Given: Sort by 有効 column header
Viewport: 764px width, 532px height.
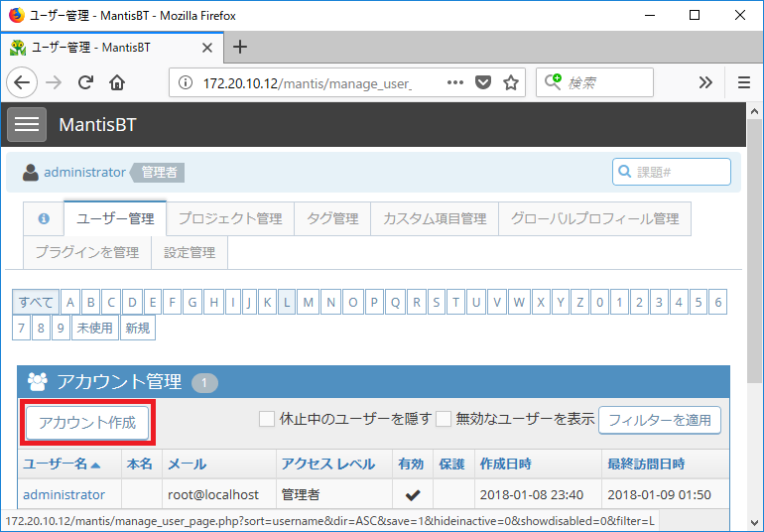Looking at the screenshot, I should pos(411,464).
